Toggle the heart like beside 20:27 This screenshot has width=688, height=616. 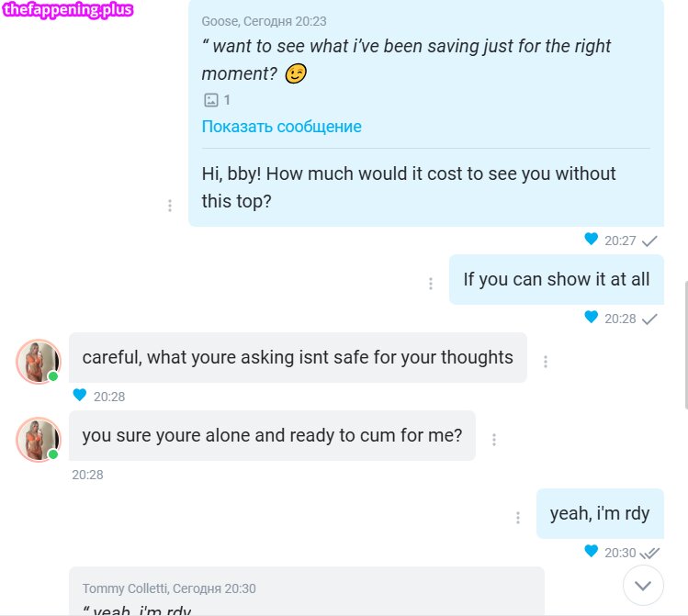pos(591,240)
